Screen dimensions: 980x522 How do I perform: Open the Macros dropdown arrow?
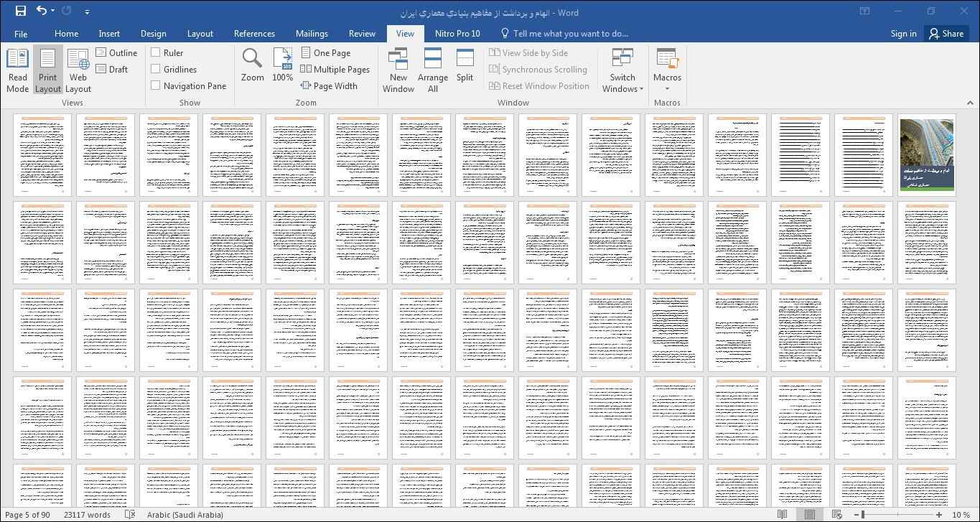point(667,89)
